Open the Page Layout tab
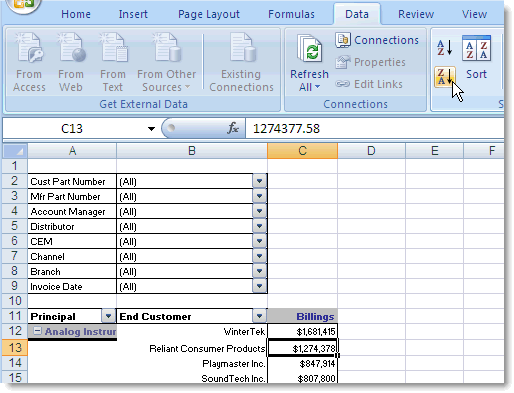 209,14
